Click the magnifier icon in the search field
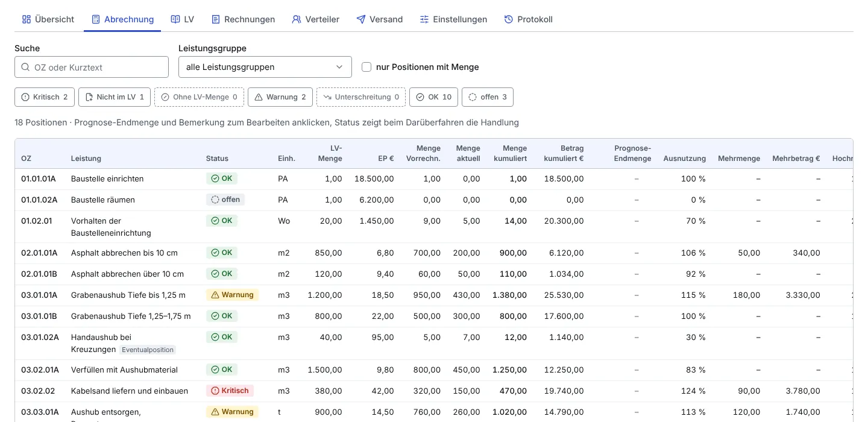The width and height of the screenshot is (868, 422). click(25, 67)
